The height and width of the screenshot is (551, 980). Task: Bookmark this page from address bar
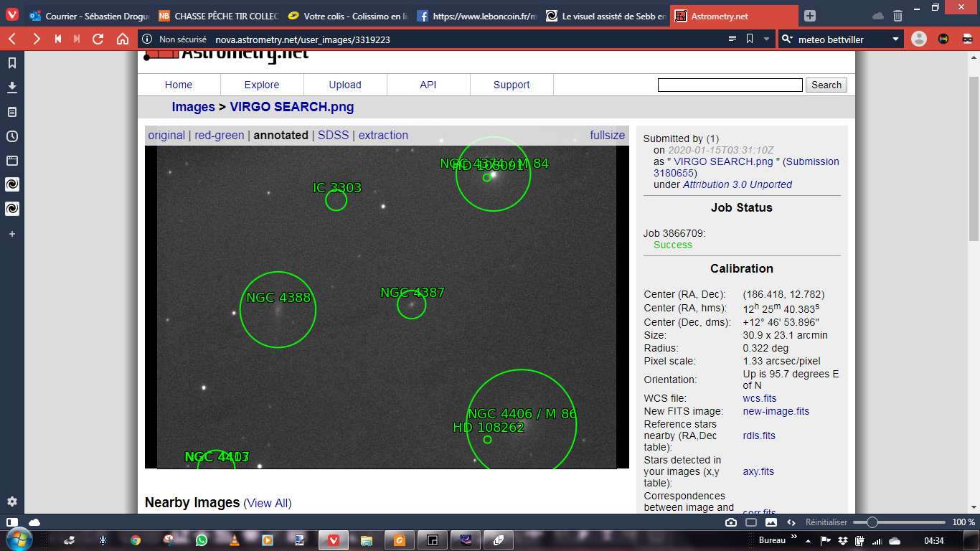pos(750,39)
